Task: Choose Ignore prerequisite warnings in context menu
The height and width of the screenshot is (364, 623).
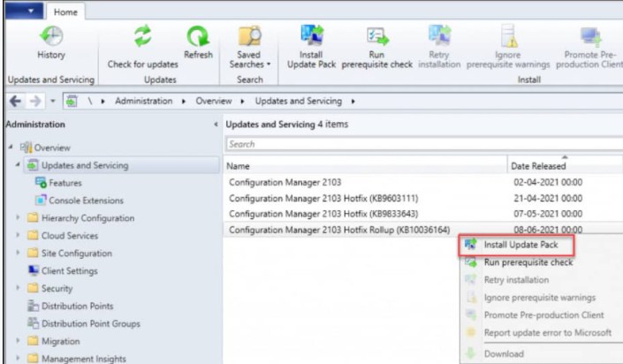Action: [x=540, y=297]
